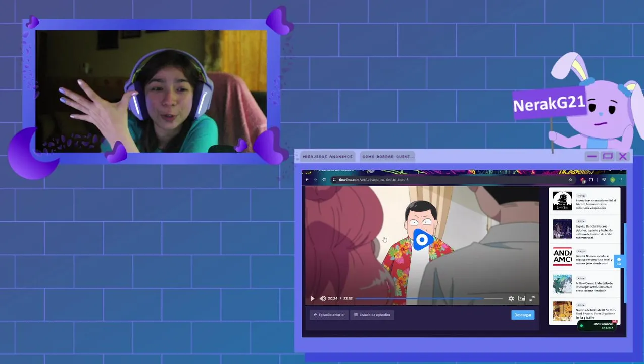
Task: Enter fullscreen with the expand icon
Action: pos(532,298)
